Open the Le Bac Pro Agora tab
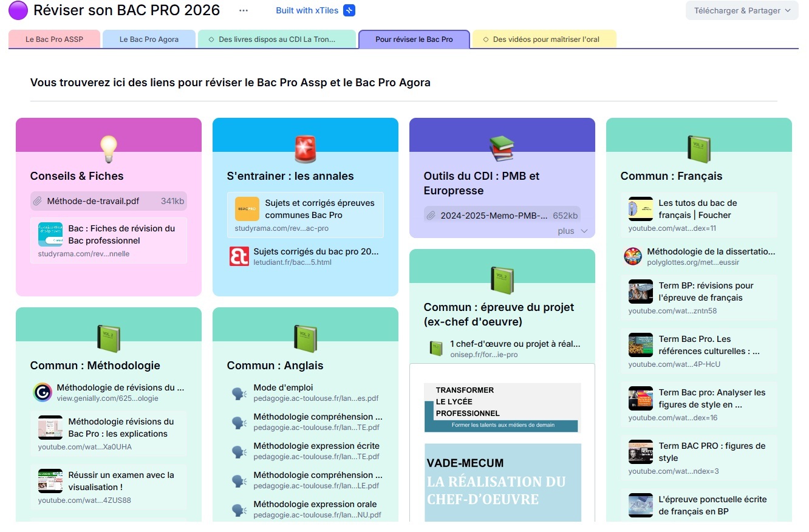 (149, 39)
